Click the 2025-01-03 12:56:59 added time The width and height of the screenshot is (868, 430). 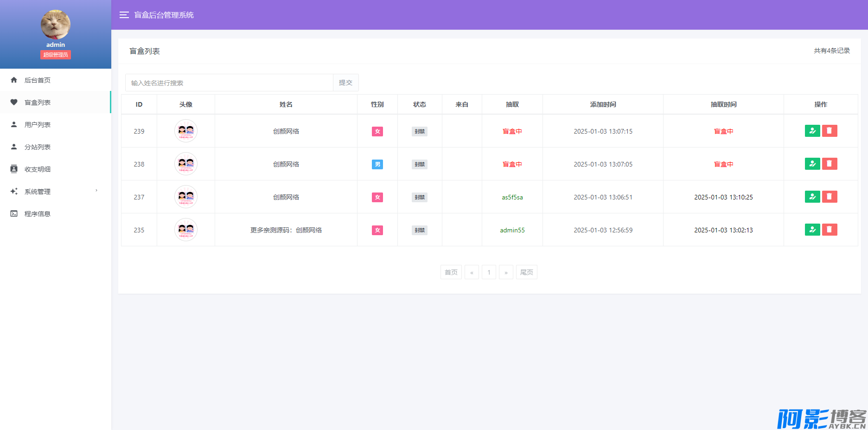point(603,230)
